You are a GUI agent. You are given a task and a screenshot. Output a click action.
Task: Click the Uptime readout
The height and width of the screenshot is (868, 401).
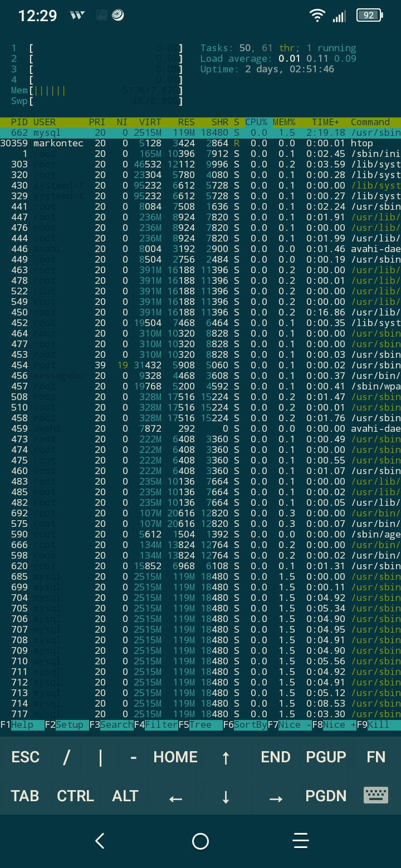click(267, 70)
